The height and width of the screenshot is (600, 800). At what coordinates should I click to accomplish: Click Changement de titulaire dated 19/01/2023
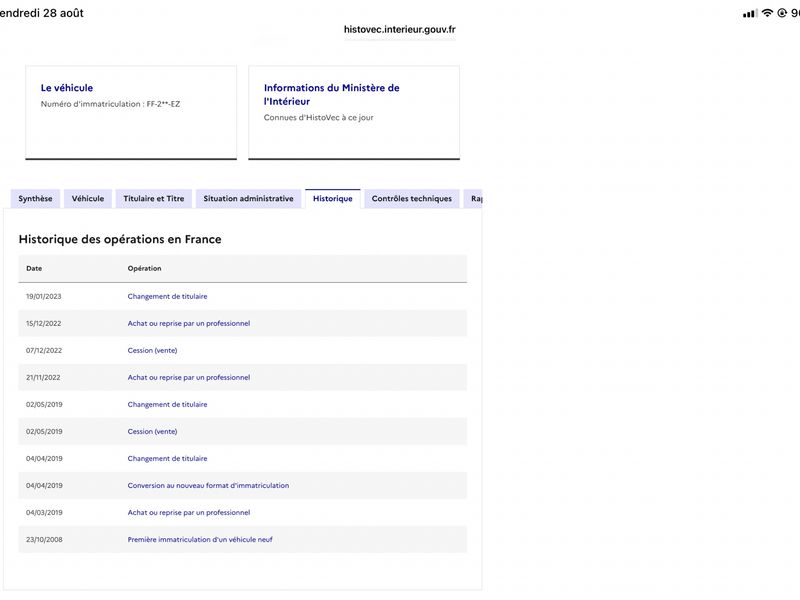point(167,296)
